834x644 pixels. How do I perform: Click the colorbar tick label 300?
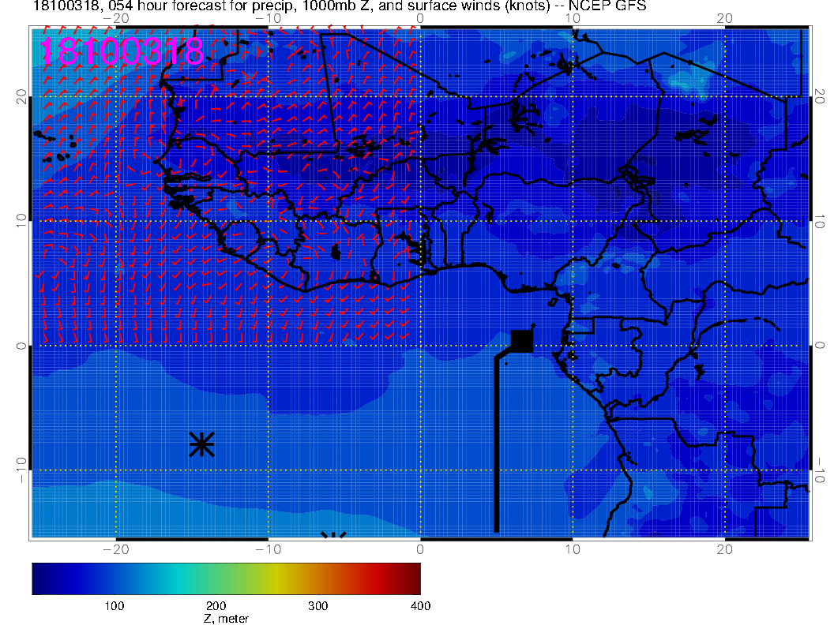(318, 606)
